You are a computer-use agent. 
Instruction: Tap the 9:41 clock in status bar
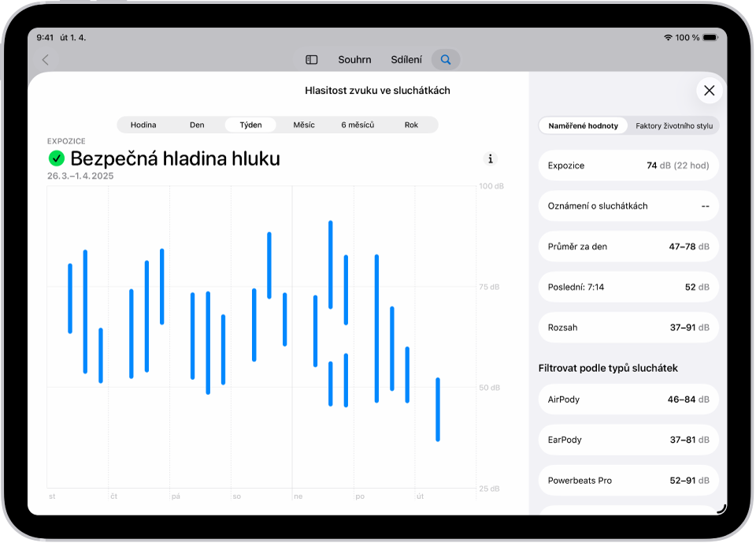pyautogui.click(x=45, y=37)
